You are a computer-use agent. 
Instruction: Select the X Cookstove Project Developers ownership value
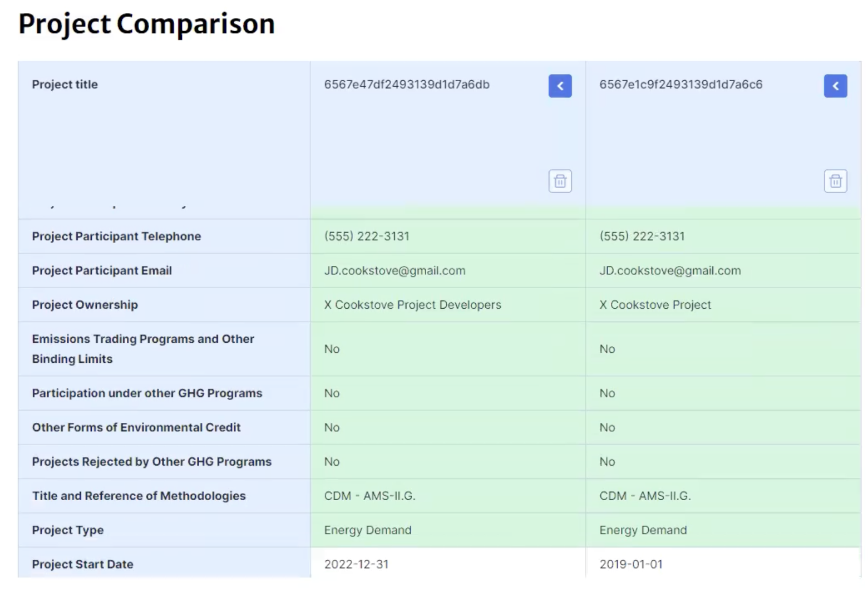tap(412, 305)
